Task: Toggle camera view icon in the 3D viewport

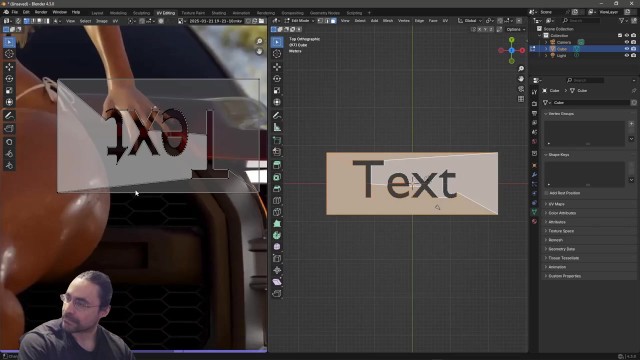Action: click(521, 89)
